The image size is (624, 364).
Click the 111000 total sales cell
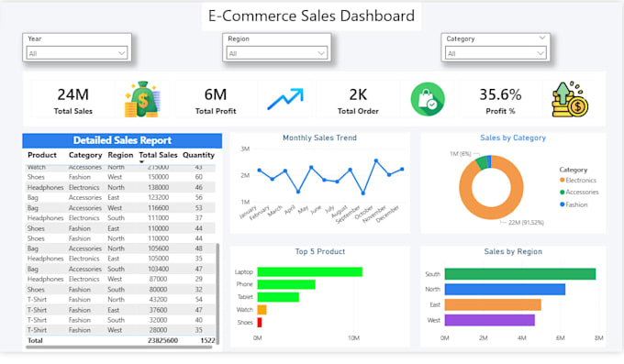pos(158,218)
